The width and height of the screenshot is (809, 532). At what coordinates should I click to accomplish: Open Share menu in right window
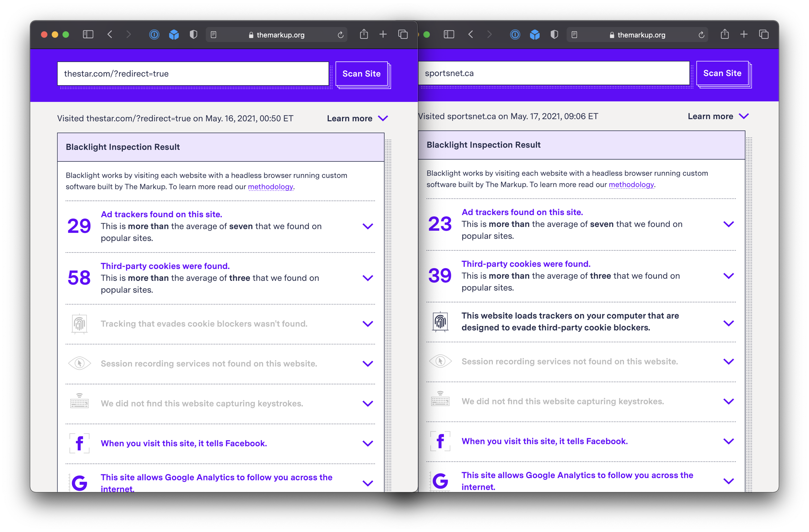(724, 34)
